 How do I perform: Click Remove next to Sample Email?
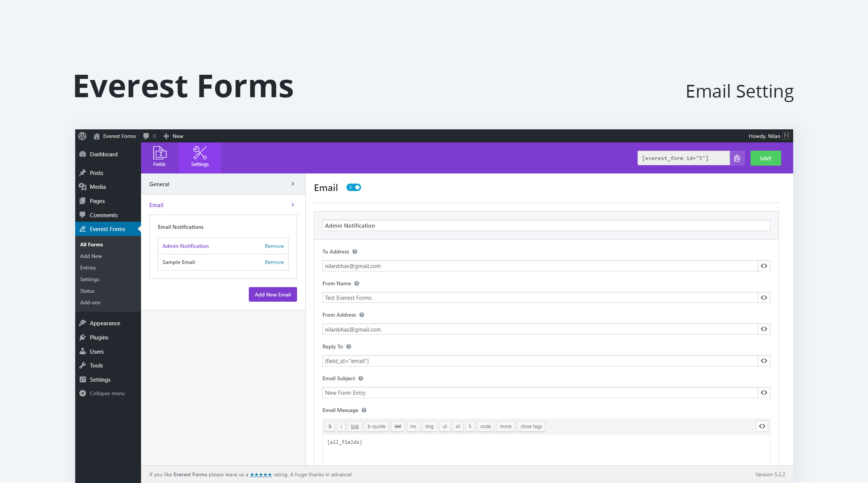point(274,262)
